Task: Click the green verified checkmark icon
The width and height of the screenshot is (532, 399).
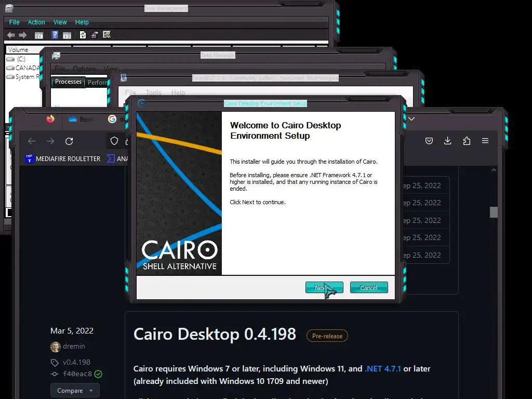Action: point(98,374)
